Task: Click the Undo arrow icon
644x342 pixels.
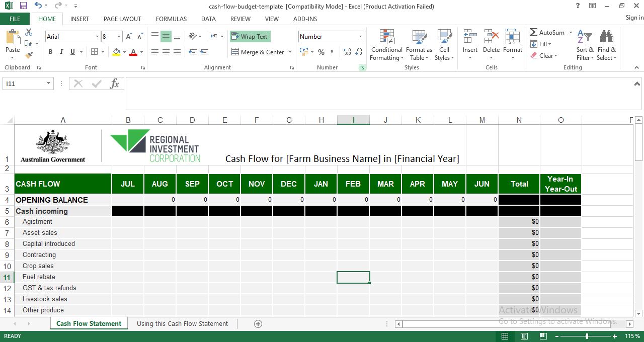Action: pyautogui.click(x=38, y=6)
